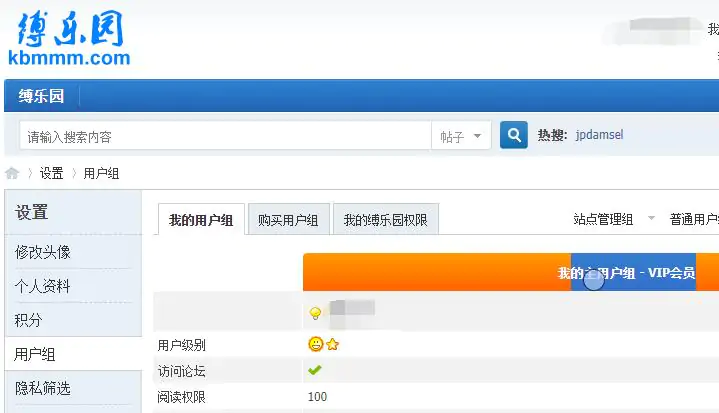Click the 我的主用户组 - VIP会员 header

tap(626, 273)
